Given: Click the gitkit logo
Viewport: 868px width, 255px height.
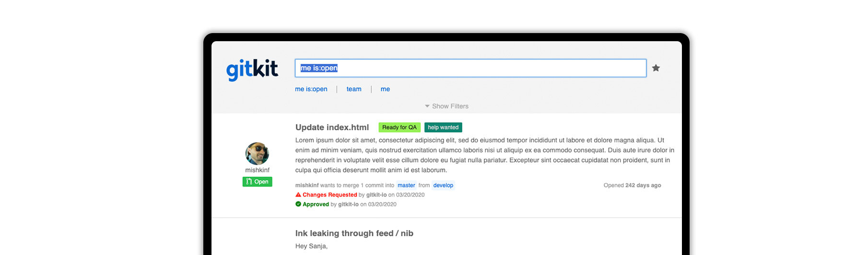Looking at the screenshot, I should coord(252,70).
